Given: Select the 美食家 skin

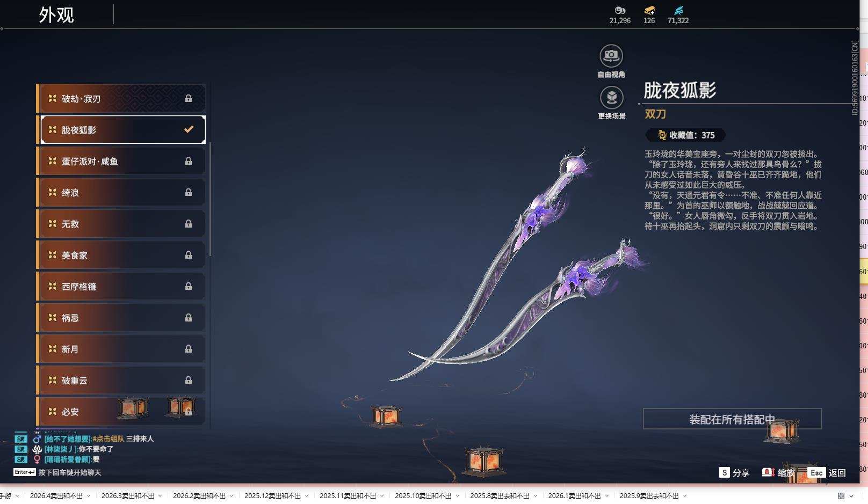Looking at the screenshot, I should tap(121, 255).
